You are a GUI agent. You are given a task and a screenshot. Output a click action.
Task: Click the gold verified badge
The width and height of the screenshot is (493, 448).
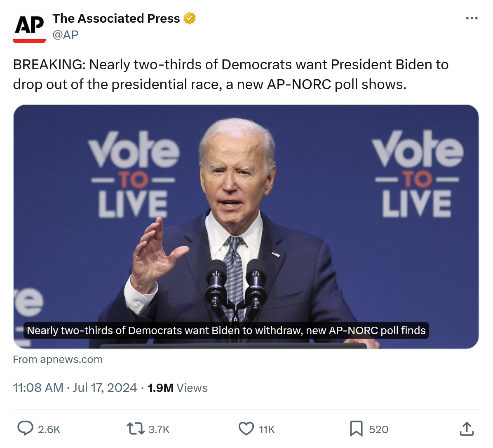(x=189, y=19)
